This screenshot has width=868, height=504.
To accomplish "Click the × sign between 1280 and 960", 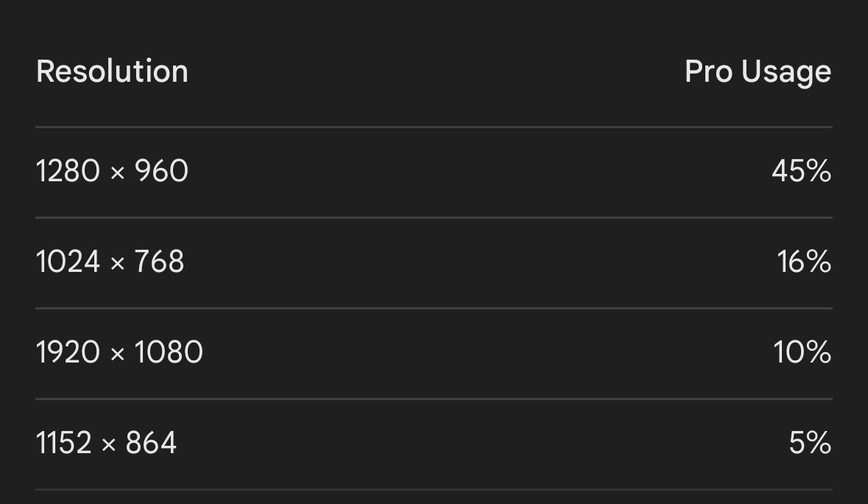I will tap(117, 173).
